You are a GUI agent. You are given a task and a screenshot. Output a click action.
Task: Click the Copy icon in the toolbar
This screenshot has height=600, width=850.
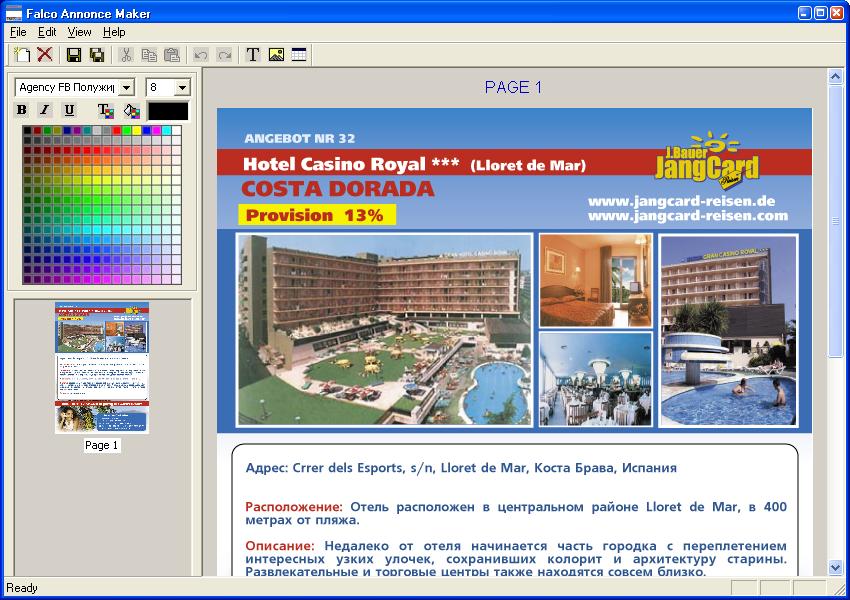point(149,54)
